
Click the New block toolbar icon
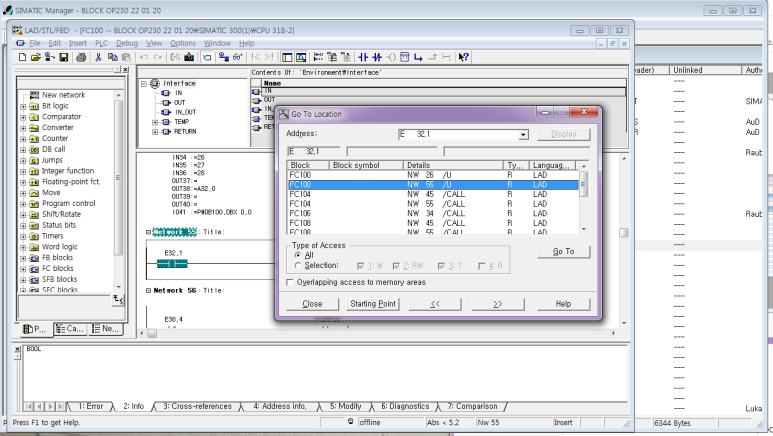(x=22, y=57)
